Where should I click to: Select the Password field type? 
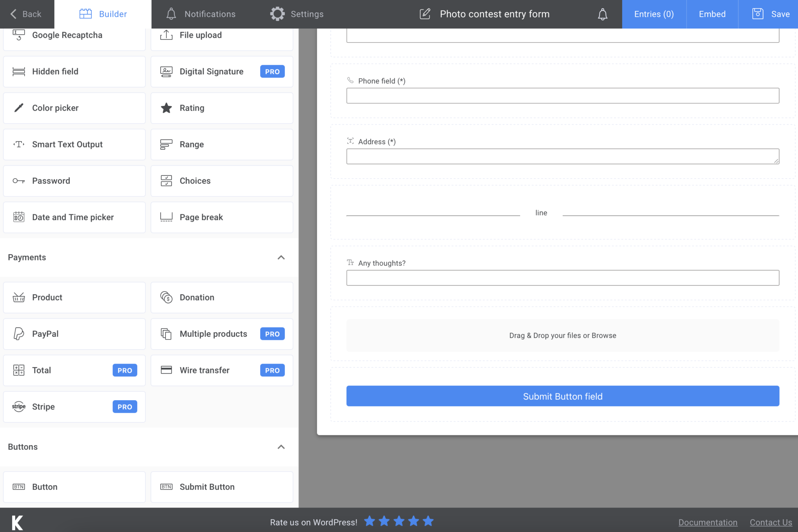pyautogui.click(x=74, y=180)
